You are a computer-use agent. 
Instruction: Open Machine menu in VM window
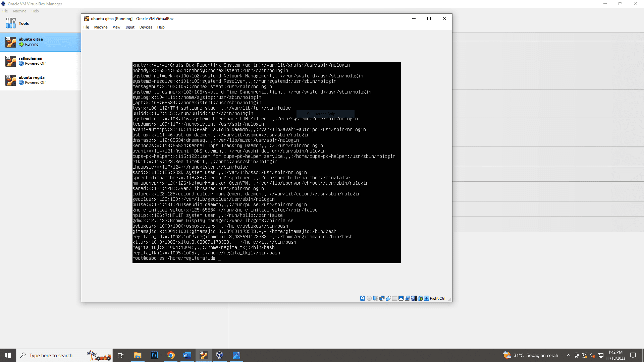point(101,27)
